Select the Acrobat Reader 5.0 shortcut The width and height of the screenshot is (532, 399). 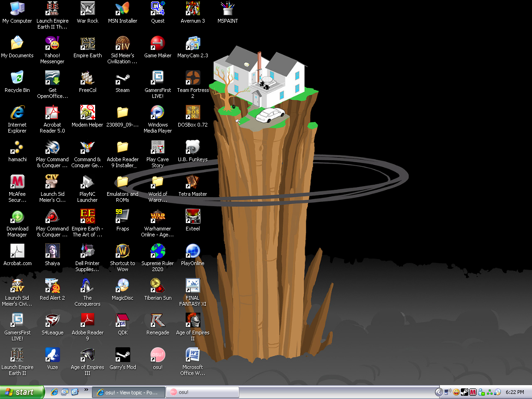(x=52, y=119)
